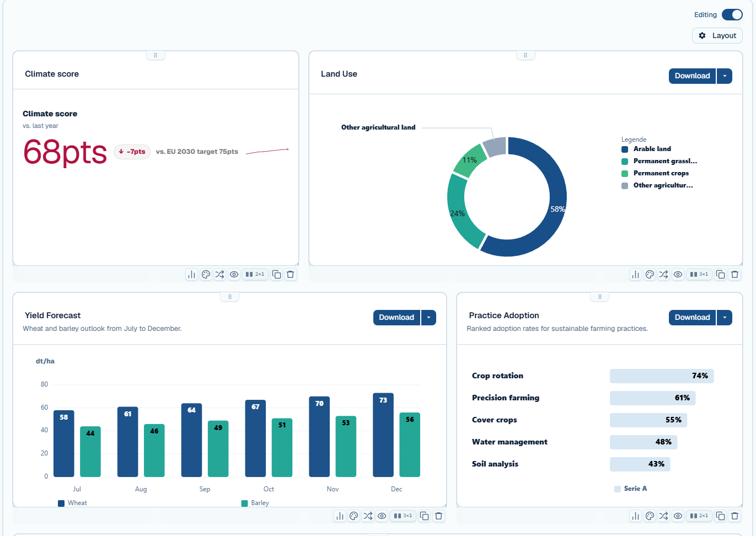This screenshot has width=756, height=536.
Task: Click the drag handle atop Climate score card
Action: 156,55
